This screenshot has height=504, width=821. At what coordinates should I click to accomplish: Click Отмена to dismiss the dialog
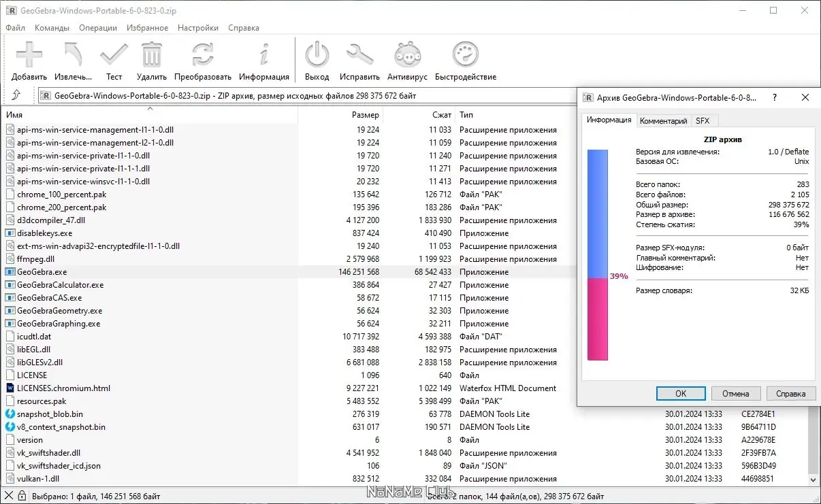pyautogui.click(x=736, y=393)
